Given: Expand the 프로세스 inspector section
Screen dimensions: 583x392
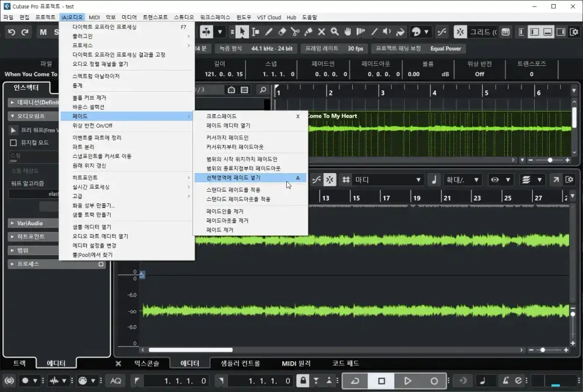Looking at the screenshot, I should pos(57,264).
